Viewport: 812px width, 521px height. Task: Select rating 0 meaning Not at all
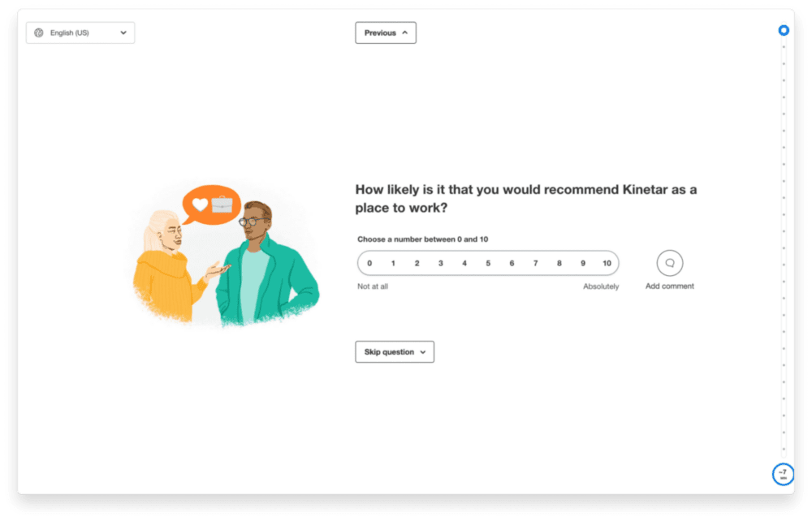[x=369, y=263]
